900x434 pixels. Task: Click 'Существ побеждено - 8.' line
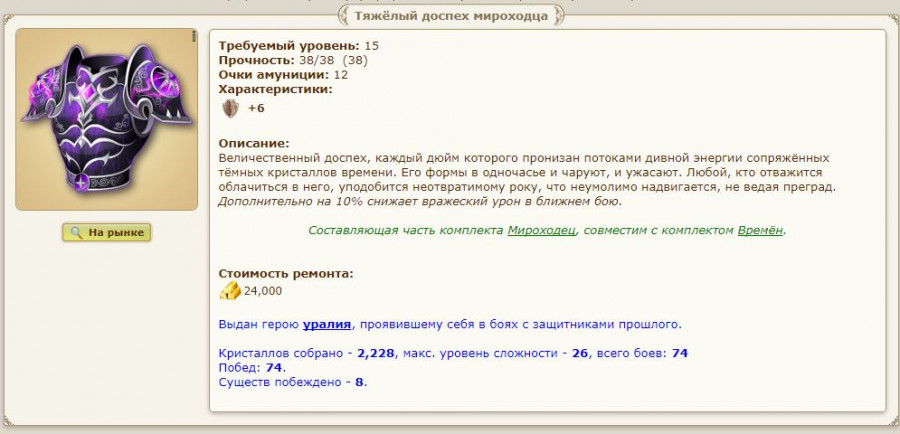pos(293,382)
